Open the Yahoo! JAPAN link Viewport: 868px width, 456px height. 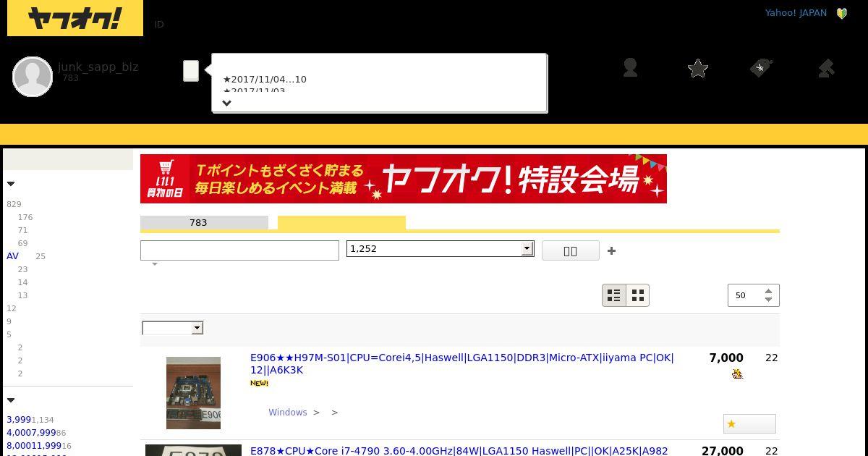coord(796,13)
